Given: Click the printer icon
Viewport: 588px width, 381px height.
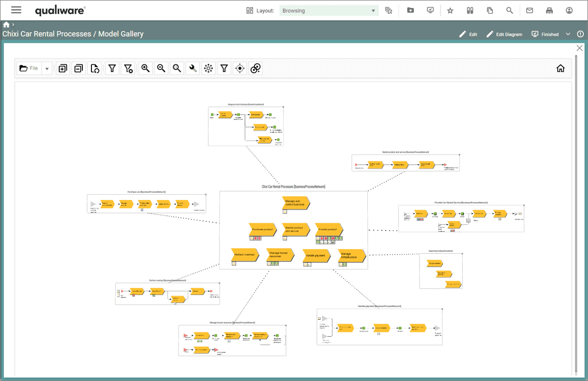Looking at the screenshot, I should (549, 11).
